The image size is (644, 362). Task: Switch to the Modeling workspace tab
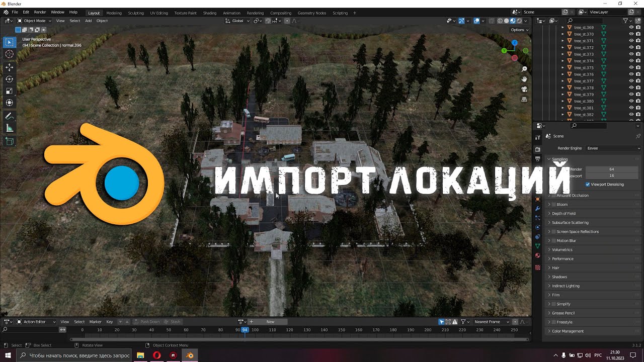click(x=114, y=13)
